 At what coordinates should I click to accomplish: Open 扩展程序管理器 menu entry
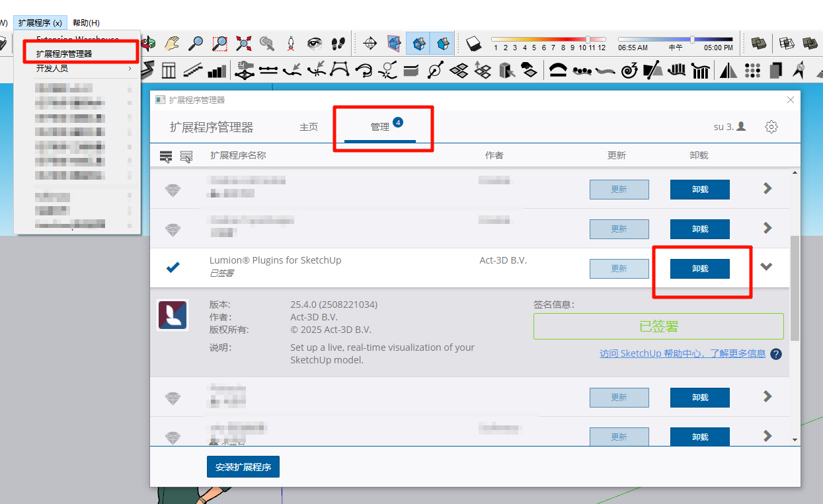coord(64,54)
